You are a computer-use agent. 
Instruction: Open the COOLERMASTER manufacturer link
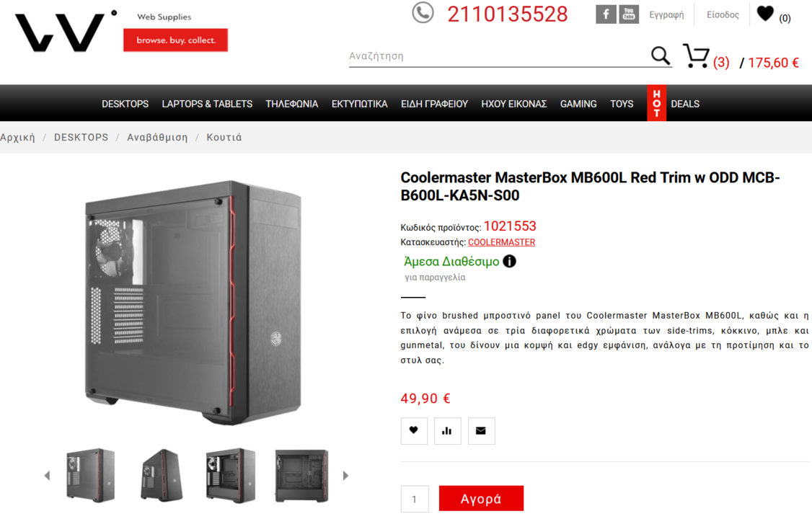[501, 242]
